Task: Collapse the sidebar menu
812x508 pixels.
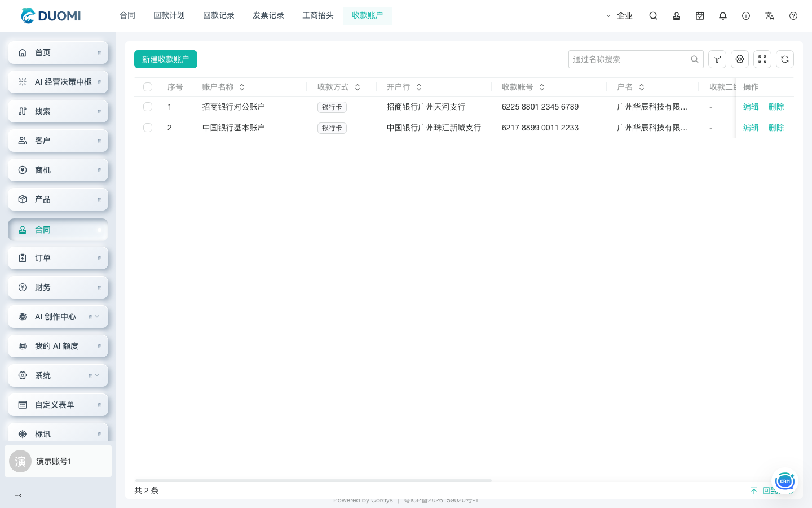Action: (x=18, y=496)
